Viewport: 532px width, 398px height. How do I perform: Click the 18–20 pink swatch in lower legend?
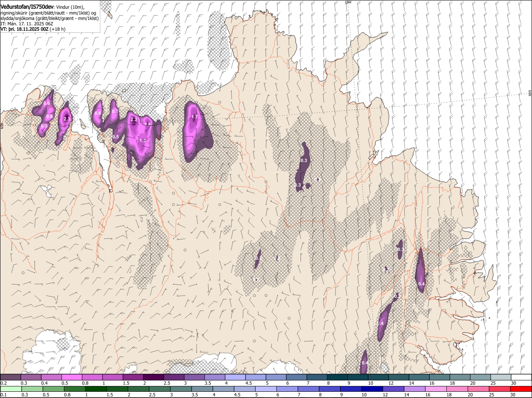point(458,389)
